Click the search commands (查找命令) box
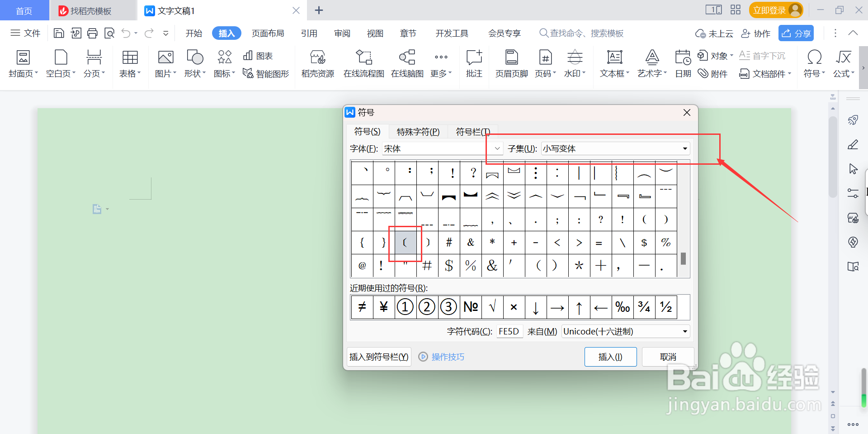Image resolution: width=868 pixels, height=434 pixels. [582, 33]
